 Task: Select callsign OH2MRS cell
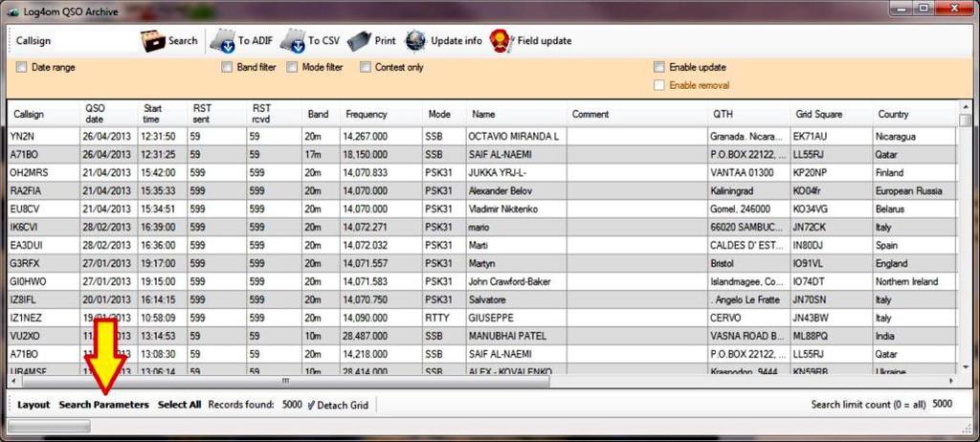pyautogui.click(x=44, y=172)
